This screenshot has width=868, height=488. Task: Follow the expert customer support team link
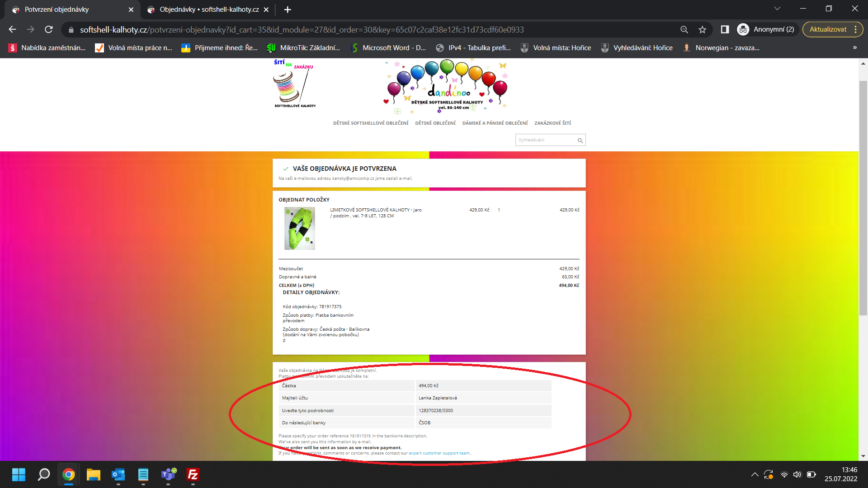(x=439, y=453)
